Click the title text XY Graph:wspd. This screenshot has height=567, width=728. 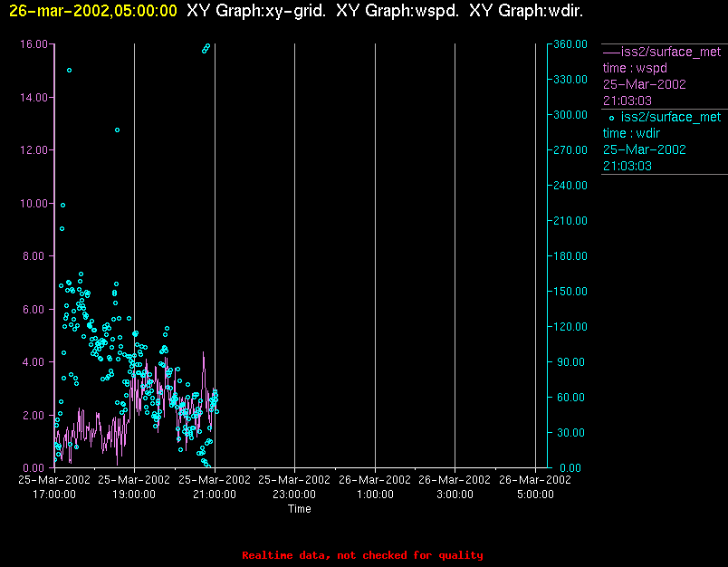click(398, 11)
